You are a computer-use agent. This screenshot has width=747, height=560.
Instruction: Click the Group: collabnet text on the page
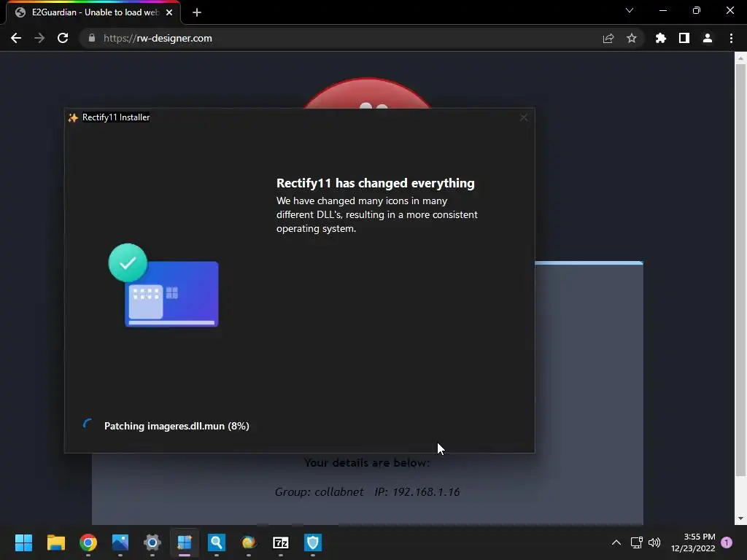(320, 492)
